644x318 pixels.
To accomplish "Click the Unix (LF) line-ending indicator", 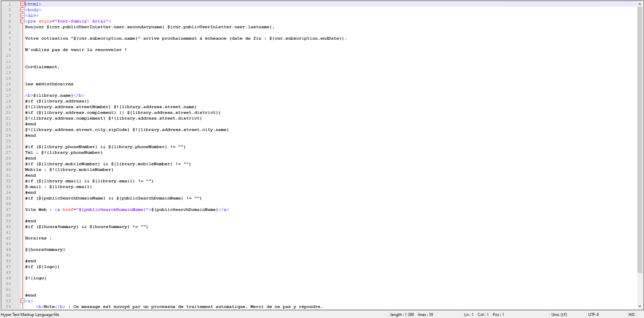I will [559, 314].
